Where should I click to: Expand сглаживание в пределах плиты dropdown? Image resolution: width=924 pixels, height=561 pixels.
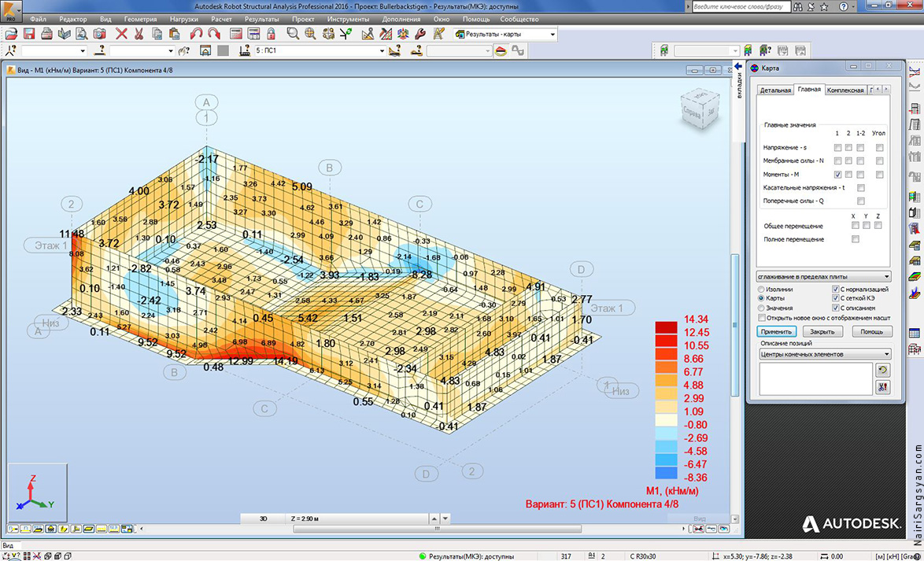tap(824, 276)
